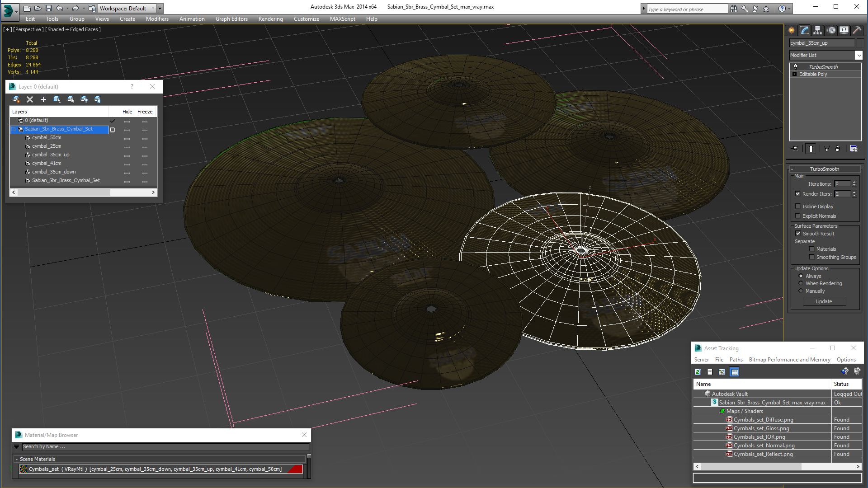
Task: Click Shaded + Edged Faces viewport label
Action: point(73,29)
